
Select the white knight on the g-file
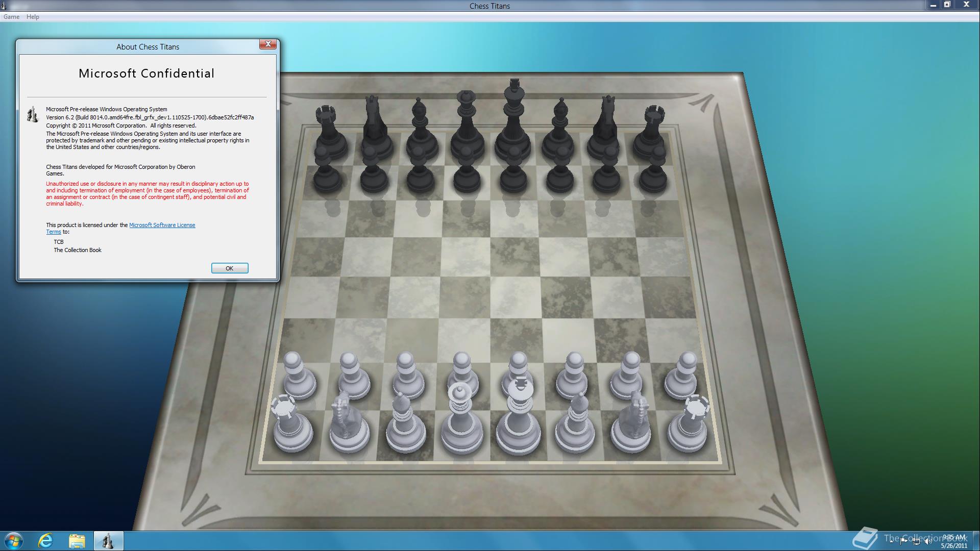pyautogui.click(x=632, y=423)
